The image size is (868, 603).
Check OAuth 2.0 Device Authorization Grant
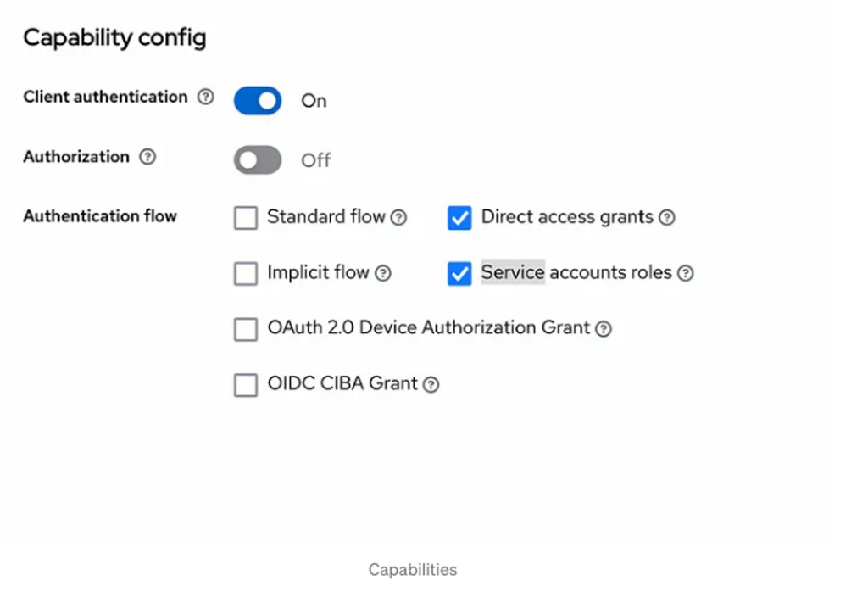(x=245, y=328)
